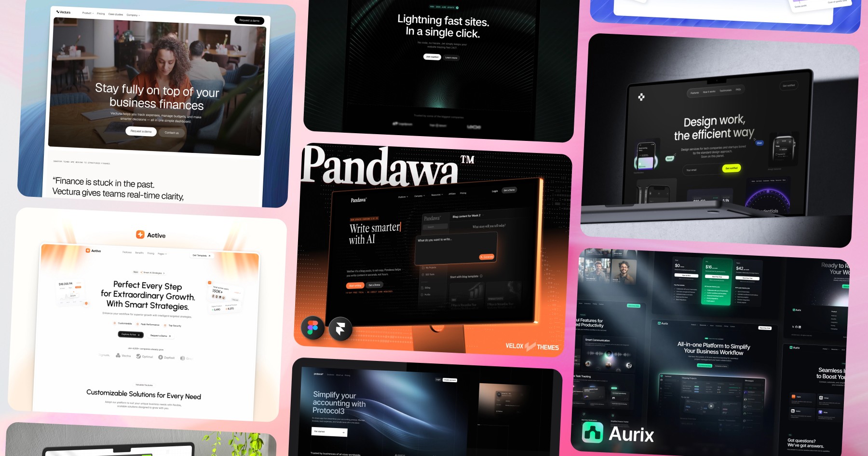Screen dimensions: 868x456
Task: Open Pricing in the Vectura navbar
Action: click(101, 14)
